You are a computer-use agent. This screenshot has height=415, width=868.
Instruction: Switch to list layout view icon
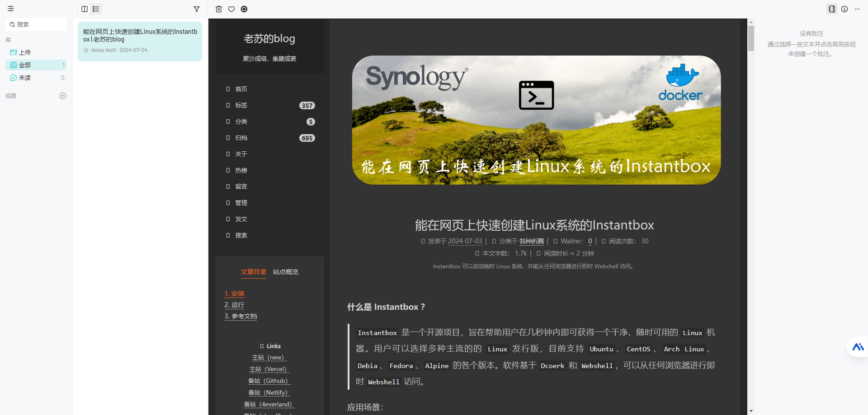coord(96,9)
